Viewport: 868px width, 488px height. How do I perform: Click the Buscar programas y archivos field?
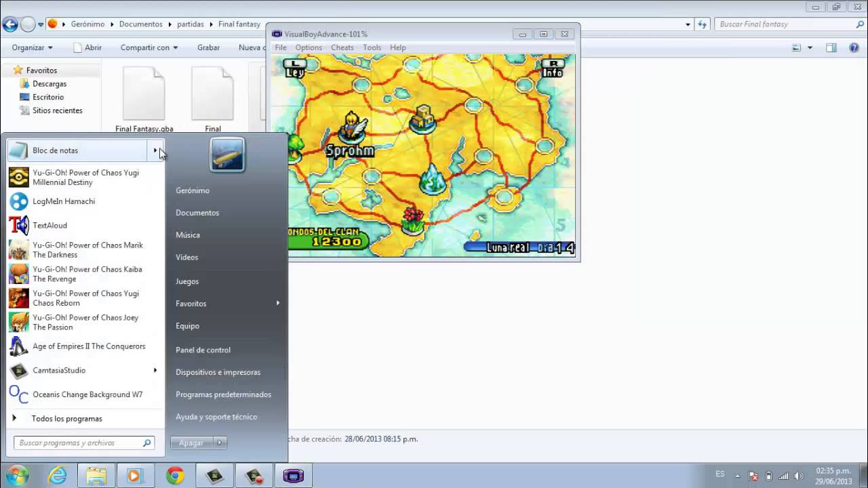tap(84, 443)
